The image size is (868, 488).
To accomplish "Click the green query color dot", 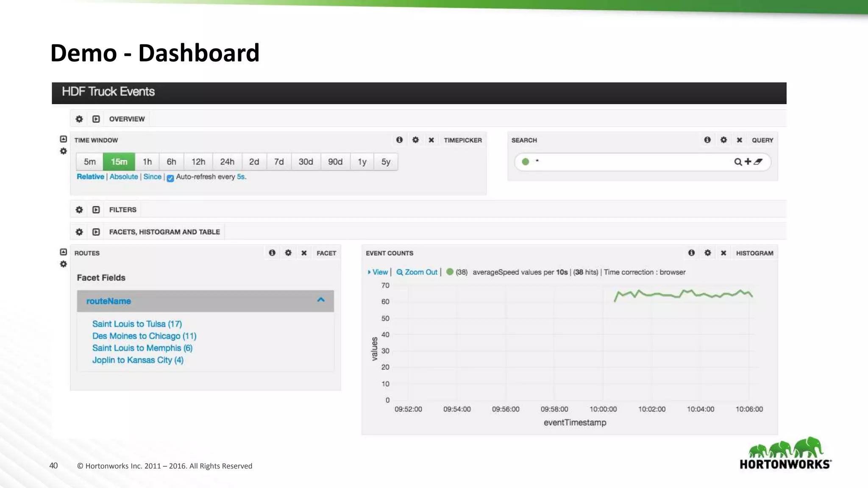I will (526, 161).
